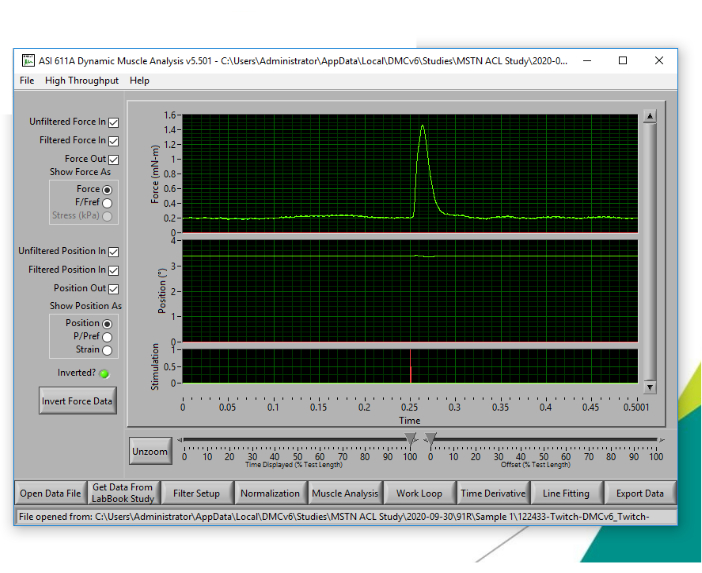Toggle the Unfiltered Force In checkbox
The height and width of the screenshot is (573, 702).
(x=113, y=122)
